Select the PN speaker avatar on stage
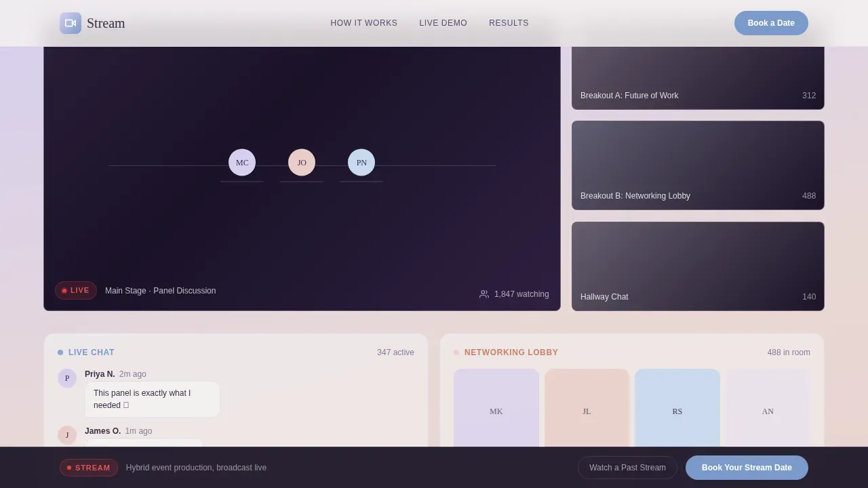868x488 pixels. pos(361,163)
